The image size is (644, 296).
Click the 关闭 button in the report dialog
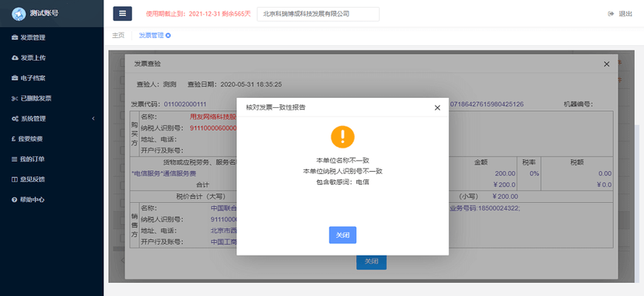342,235
